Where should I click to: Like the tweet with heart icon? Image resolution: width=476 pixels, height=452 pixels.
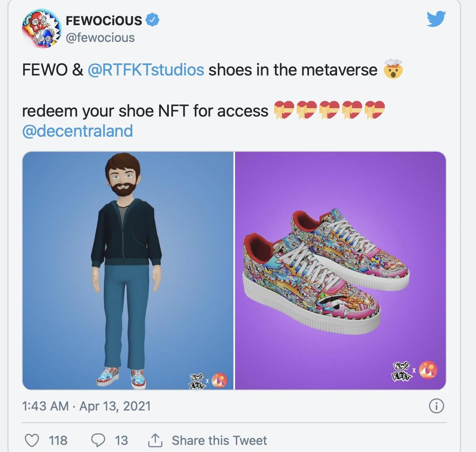[31, 440]
